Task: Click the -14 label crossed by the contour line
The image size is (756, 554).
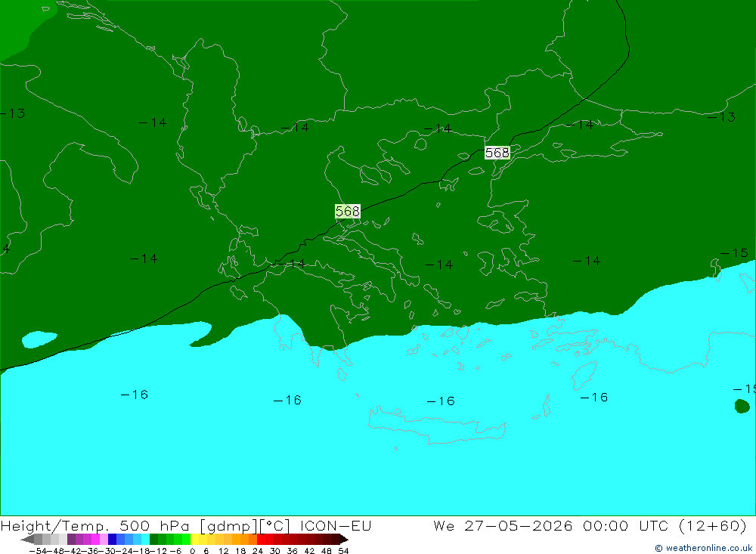Action: pyautogui.click(x=291, y=264)
